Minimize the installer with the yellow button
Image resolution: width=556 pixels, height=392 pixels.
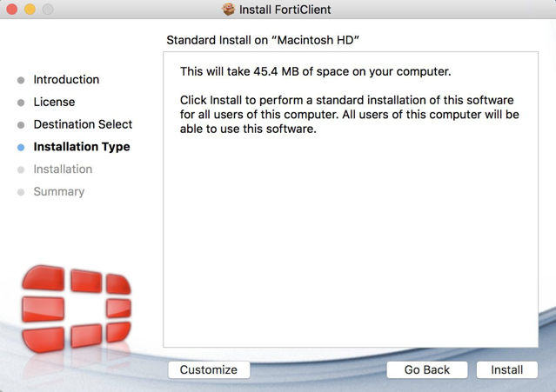click(30, 10)
